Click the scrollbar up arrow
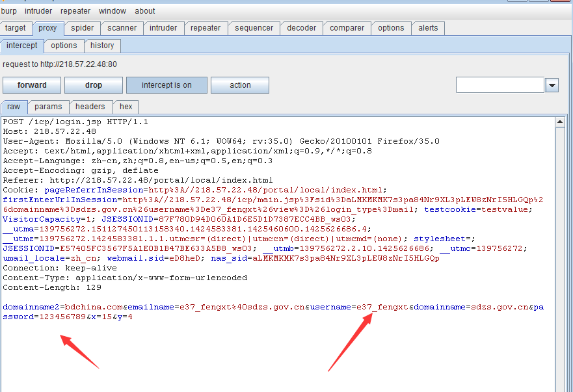 (x=560, y=122)
